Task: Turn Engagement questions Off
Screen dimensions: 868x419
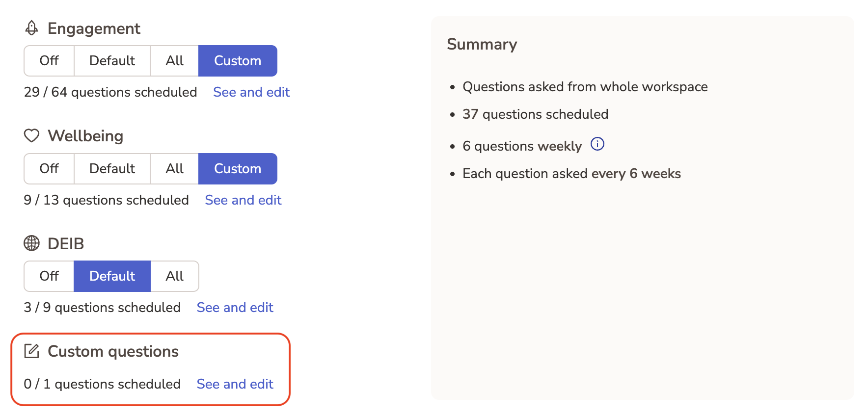Action: [x=49, y=61]
